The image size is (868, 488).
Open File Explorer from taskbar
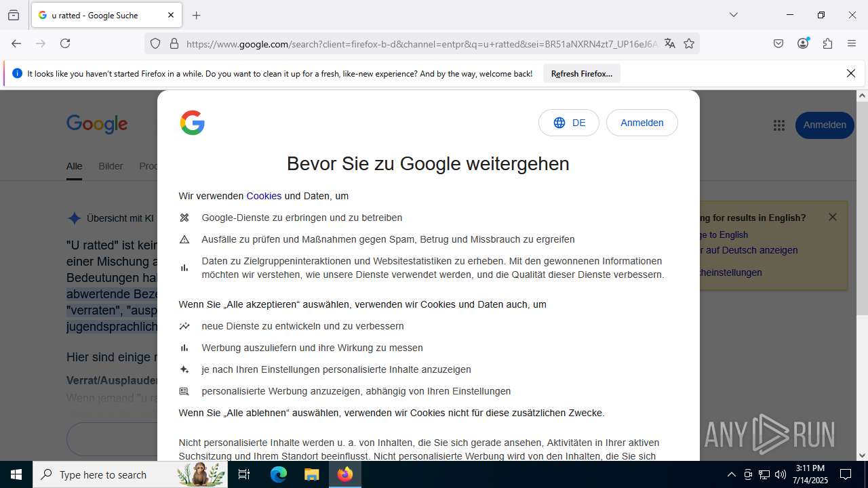[x=311, y=474]
